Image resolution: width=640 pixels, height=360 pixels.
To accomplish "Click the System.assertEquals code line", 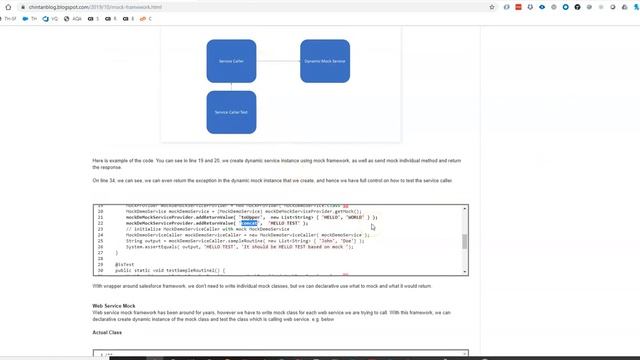I will pos(240,247).
